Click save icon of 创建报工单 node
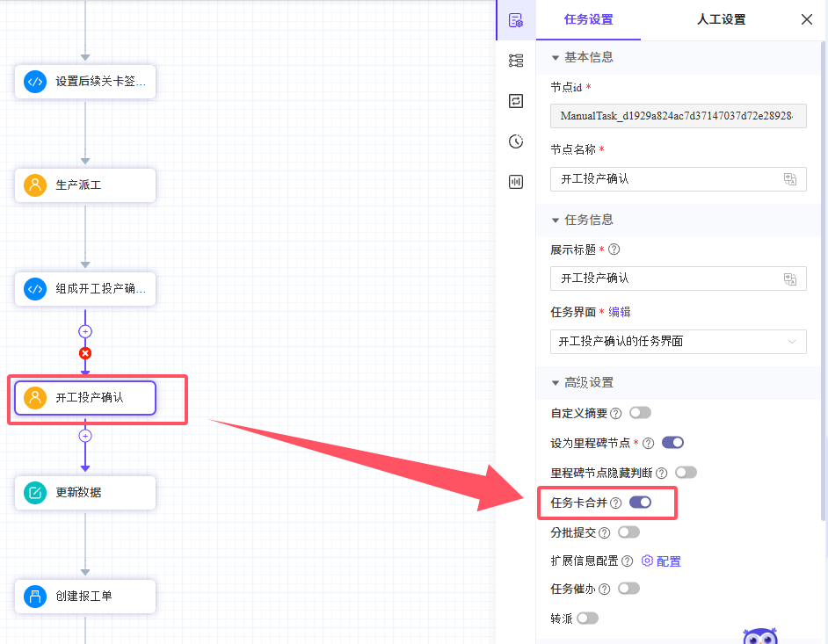This screenshot has width=828, height=644. 35,597
